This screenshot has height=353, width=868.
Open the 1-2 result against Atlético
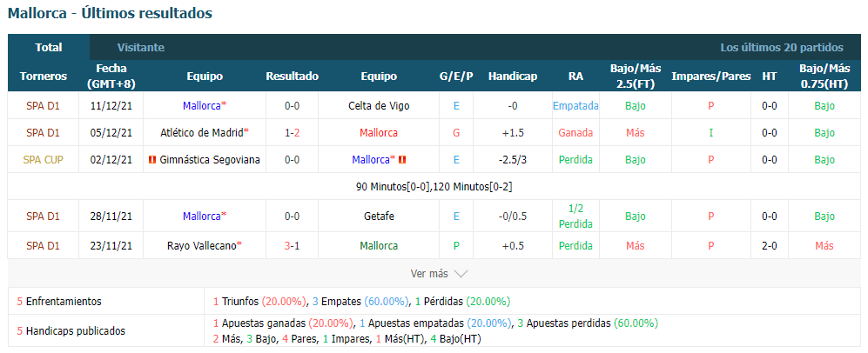(293, 132)
